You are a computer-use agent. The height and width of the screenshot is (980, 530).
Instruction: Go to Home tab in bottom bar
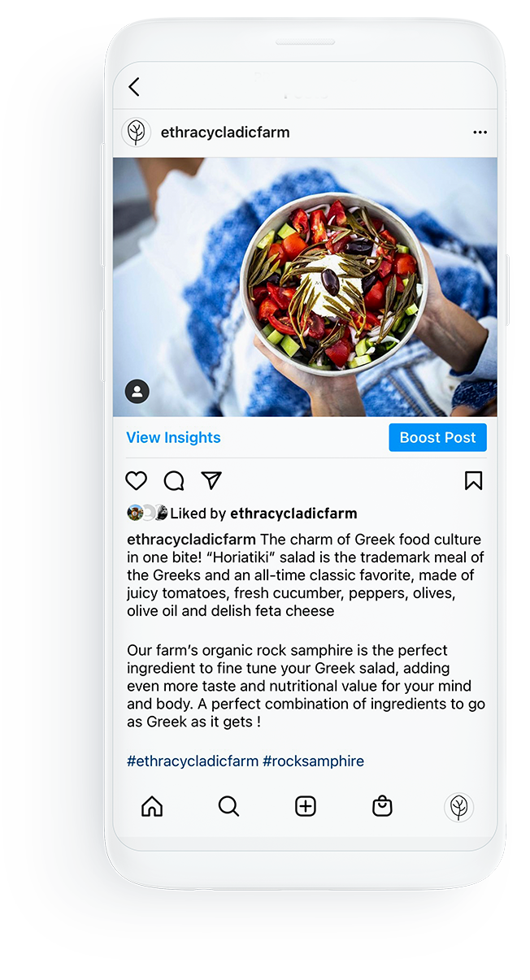[152, 806]
